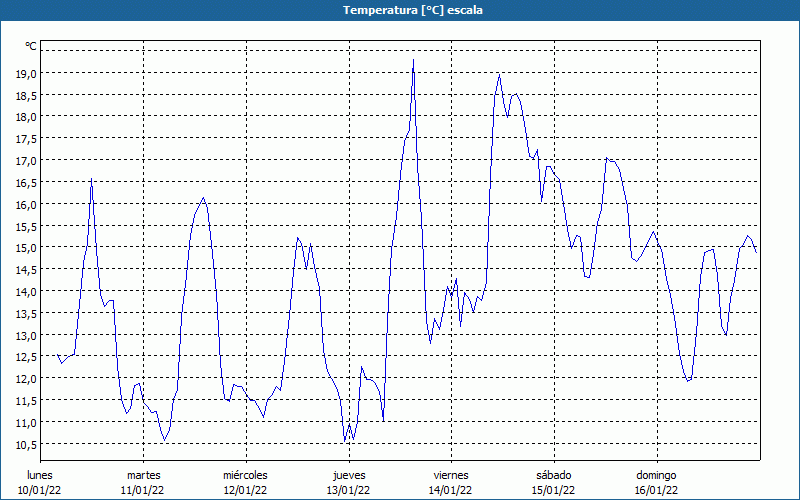Select the 13,0 axis value
Image resolution: width=800 pixels, height=500 pixels.
27,335
